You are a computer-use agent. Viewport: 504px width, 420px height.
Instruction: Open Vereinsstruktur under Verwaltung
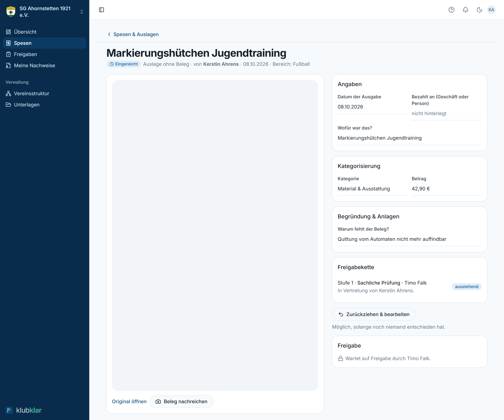pyautogui.click(x=45, y=93)
